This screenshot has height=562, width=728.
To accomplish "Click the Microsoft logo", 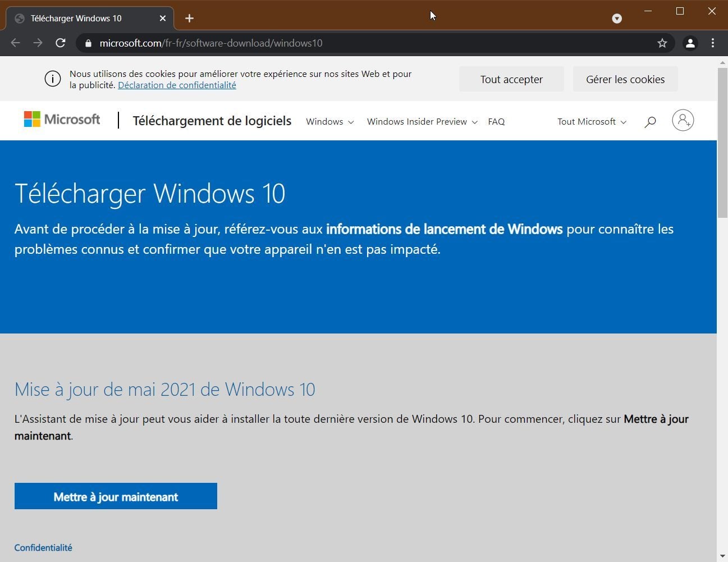I will 62,120.
